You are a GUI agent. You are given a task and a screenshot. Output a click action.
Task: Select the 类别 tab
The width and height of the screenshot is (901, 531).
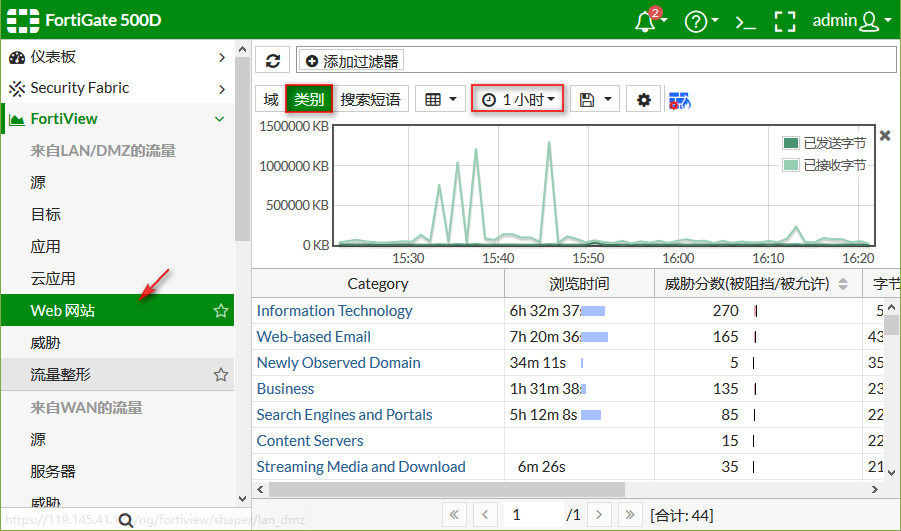tap(309, 99)
